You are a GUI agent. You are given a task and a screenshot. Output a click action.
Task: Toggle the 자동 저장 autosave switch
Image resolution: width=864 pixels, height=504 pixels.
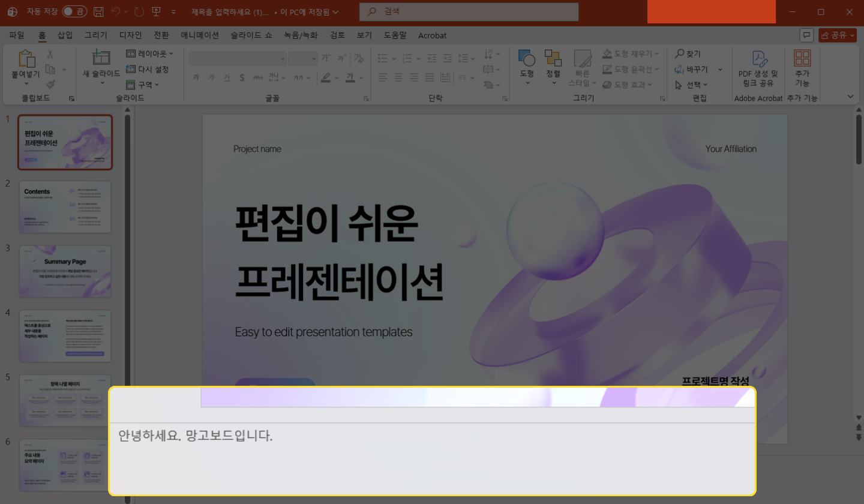pos(75,12)
